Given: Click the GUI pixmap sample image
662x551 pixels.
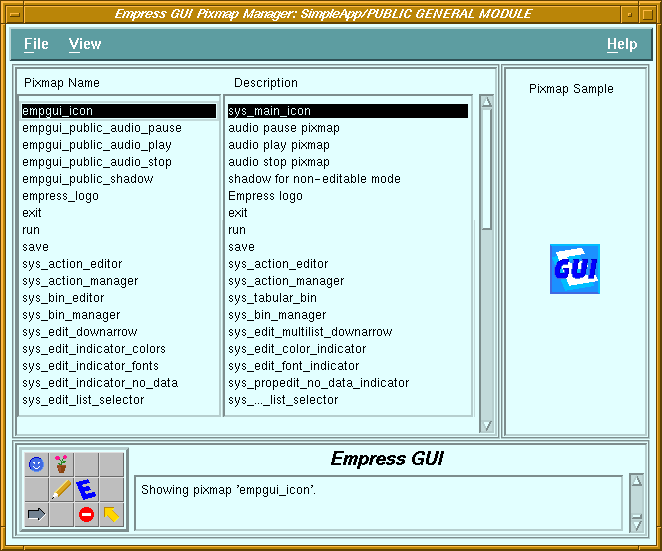Looking at the screenshot, I should click(575, 269).
